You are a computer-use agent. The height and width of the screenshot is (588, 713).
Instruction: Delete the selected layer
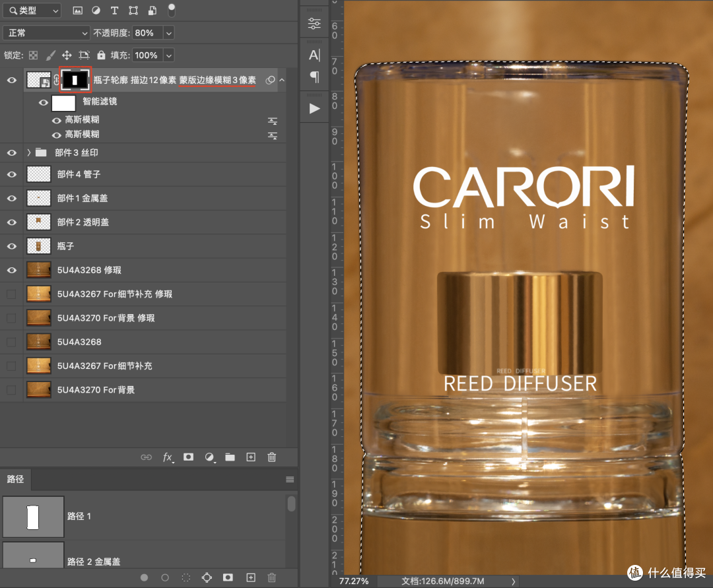click(x=272, y=457)
